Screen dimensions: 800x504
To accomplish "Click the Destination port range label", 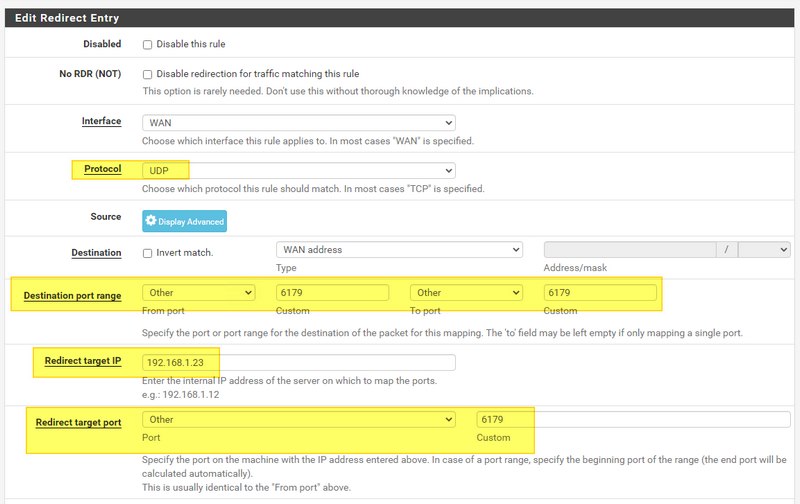I will 72,296.
